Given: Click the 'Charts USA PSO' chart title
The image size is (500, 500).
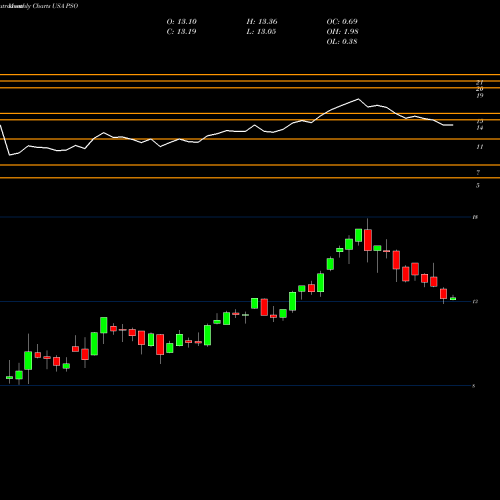Looking at the screenshot, I should 55,6.
